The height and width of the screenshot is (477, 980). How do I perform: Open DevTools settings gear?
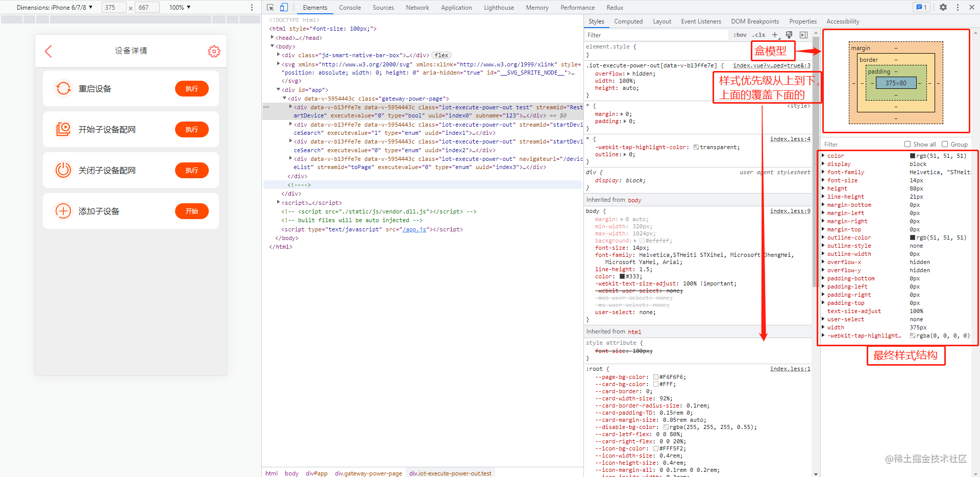pos(943,7)
